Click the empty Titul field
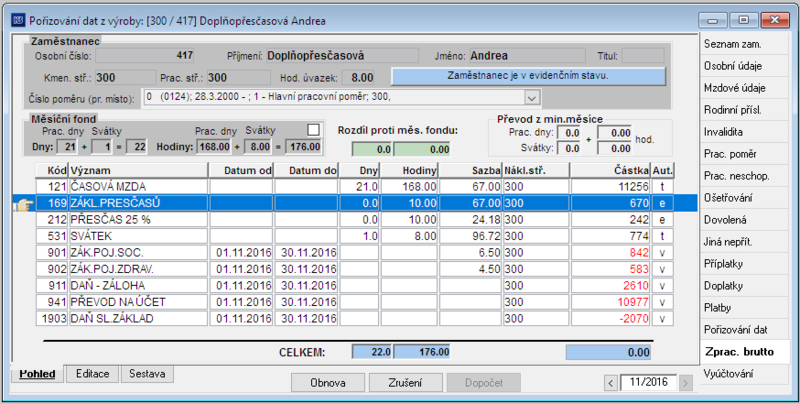800x404 pixels. click(643, 56)
